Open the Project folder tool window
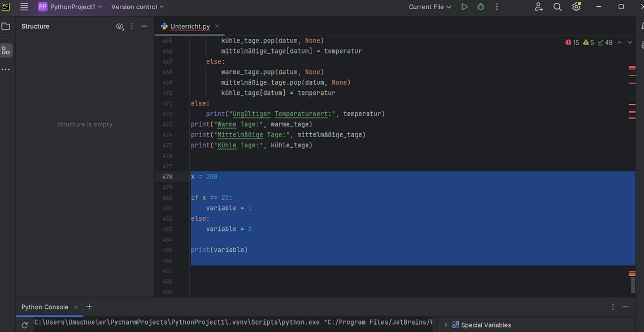This screenshot has height=332, width=644. [x=6, y=27]
